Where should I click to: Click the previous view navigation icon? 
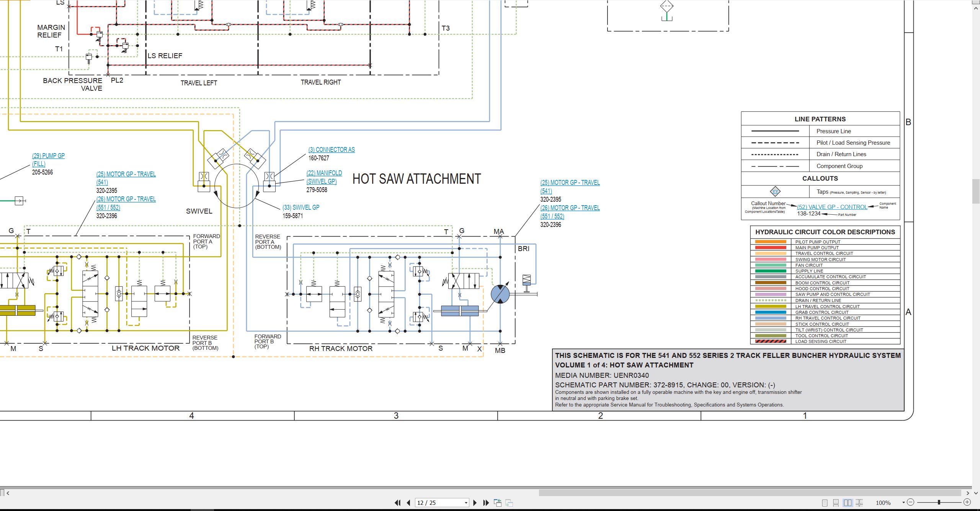click(x=498, y=503)
